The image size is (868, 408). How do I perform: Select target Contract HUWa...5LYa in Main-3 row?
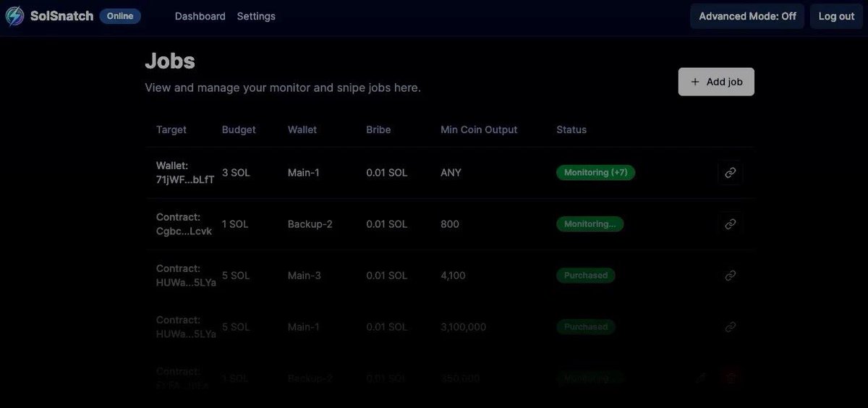186,276
